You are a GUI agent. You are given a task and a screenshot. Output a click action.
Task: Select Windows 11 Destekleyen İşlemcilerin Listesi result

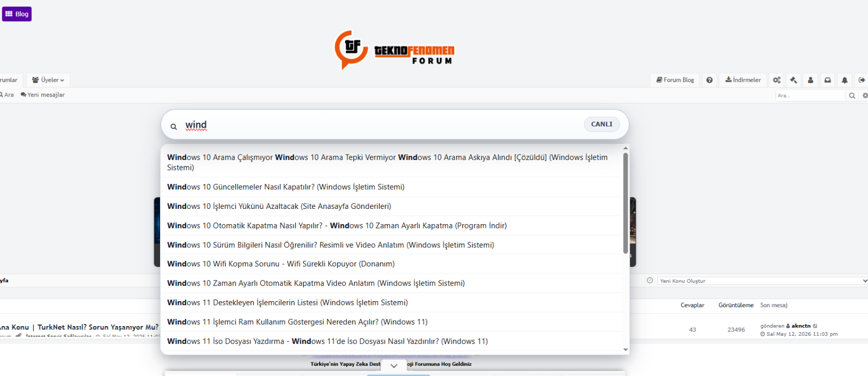tap(391, 302)
